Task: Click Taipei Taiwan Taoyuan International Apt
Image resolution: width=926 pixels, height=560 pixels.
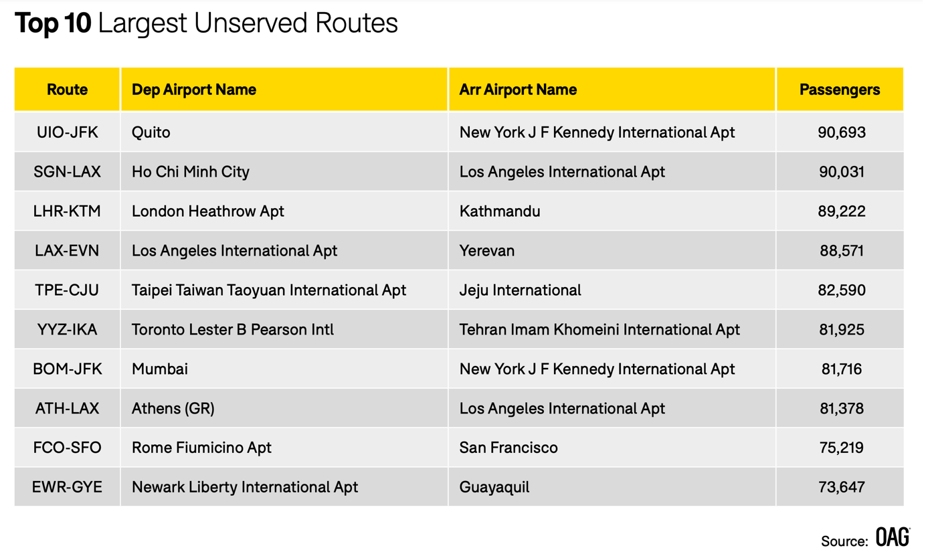Action: (269, 290)
